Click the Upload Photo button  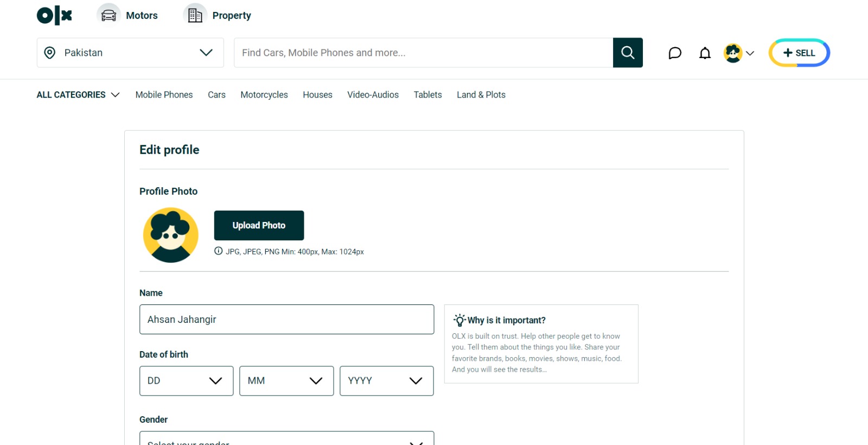pyautogui.click(x=259, y=225)
